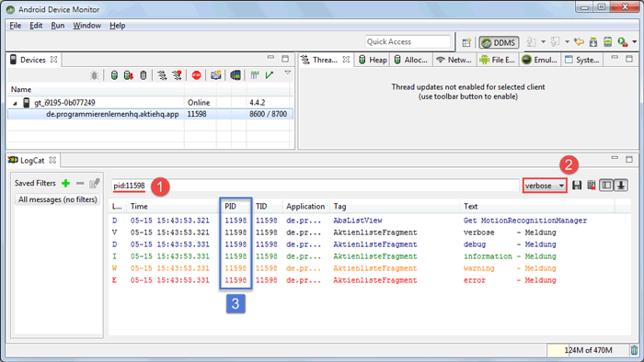Open the Devices panel view menu triangle
The image size is (644, 362).
point(288,73)
